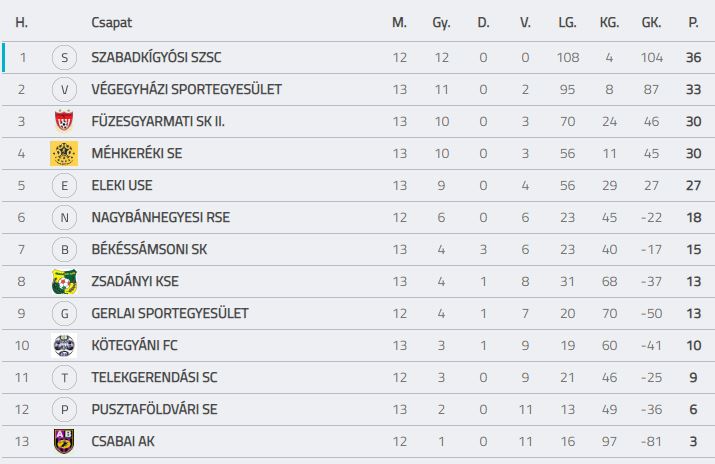Click the H. position column header
Image resolution: width=715 pixels, height=464 pixels.
21,22
